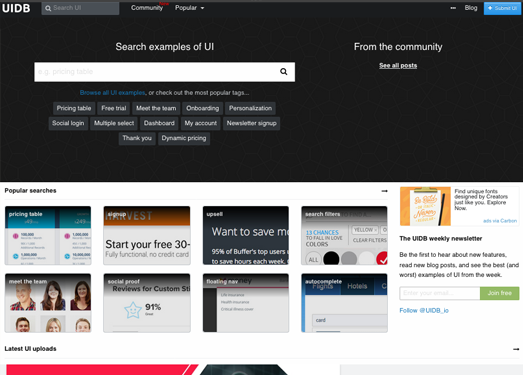523x375 pixels.
Task: Select the Dynamic pricing tag
Action: (x=184, y=138)
